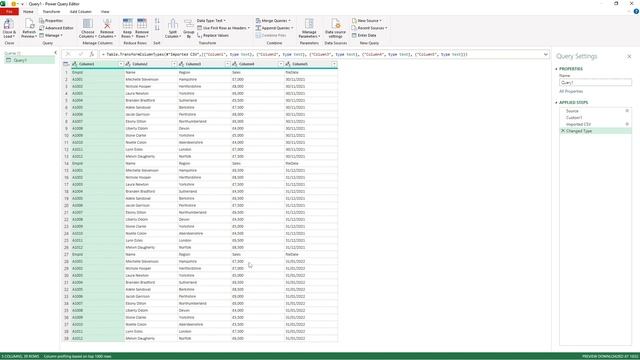Screen dimensions: 640x360
Task: Open the Manage dropdown in Query group
Action: click(51, 36)
